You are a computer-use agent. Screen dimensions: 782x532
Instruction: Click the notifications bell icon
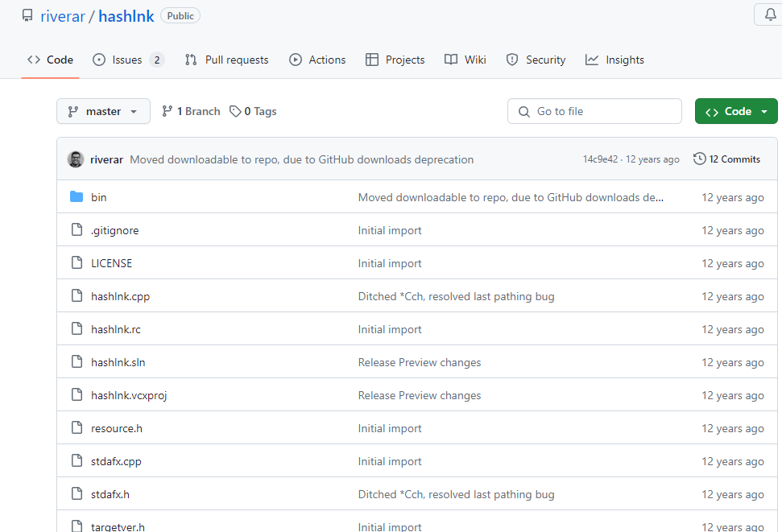pyautogui.click(x=768, y=15)
